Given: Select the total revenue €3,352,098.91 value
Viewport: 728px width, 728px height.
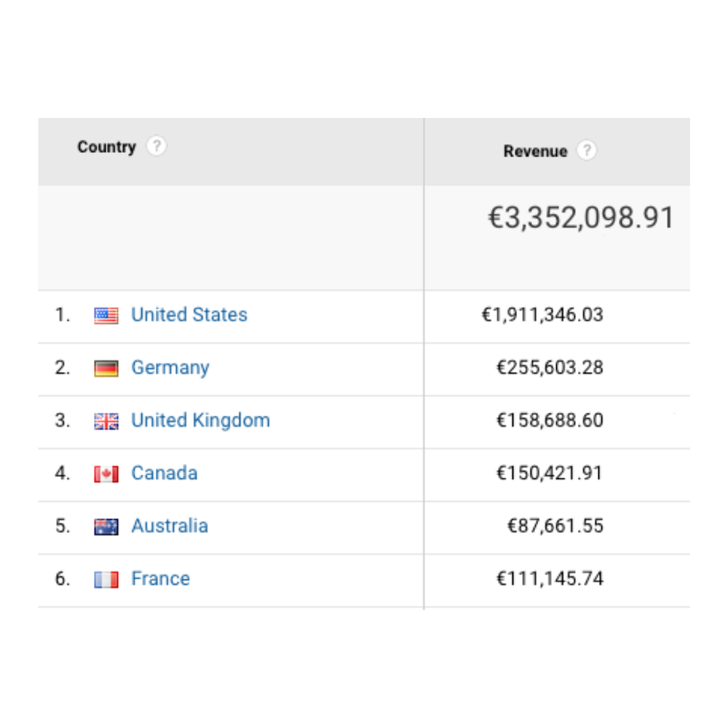Looking at the screenshot, I should click(581, 217).
